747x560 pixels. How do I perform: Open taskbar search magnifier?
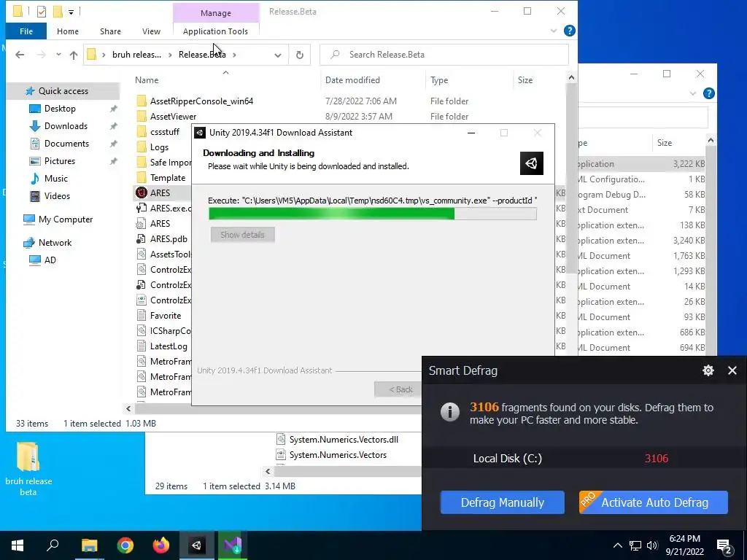53,545
